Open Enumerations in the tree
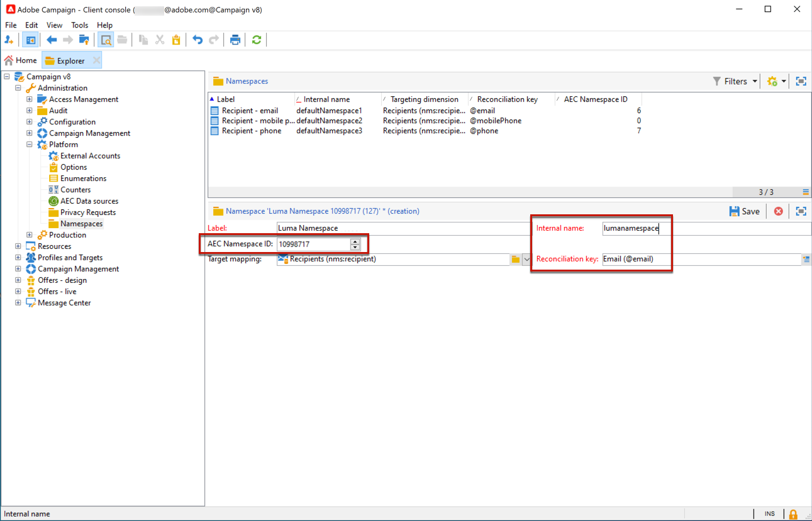 point(83,178)
